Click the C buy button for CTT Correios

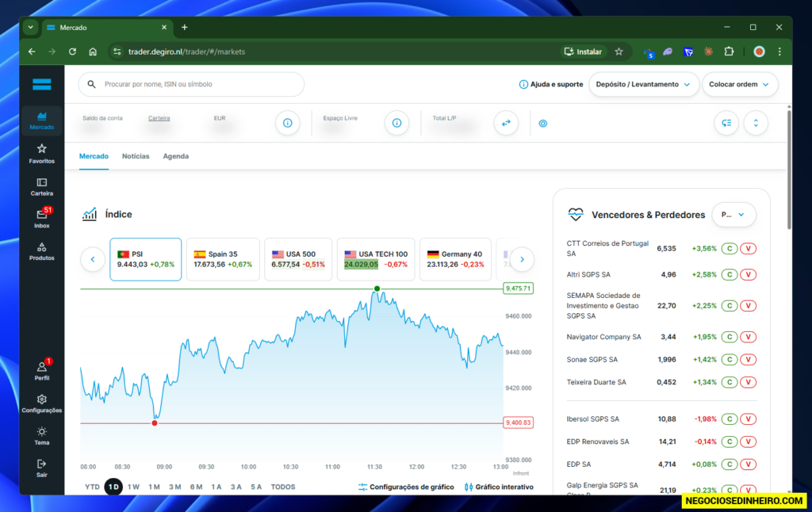pos(730,249)
